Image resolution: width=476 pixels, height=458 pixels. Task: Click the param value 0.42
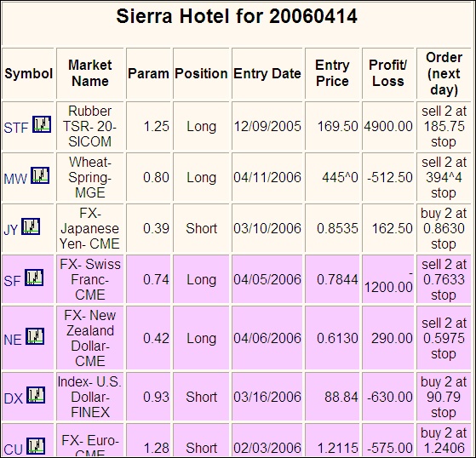pyautogui.click(x=156, y=339)
